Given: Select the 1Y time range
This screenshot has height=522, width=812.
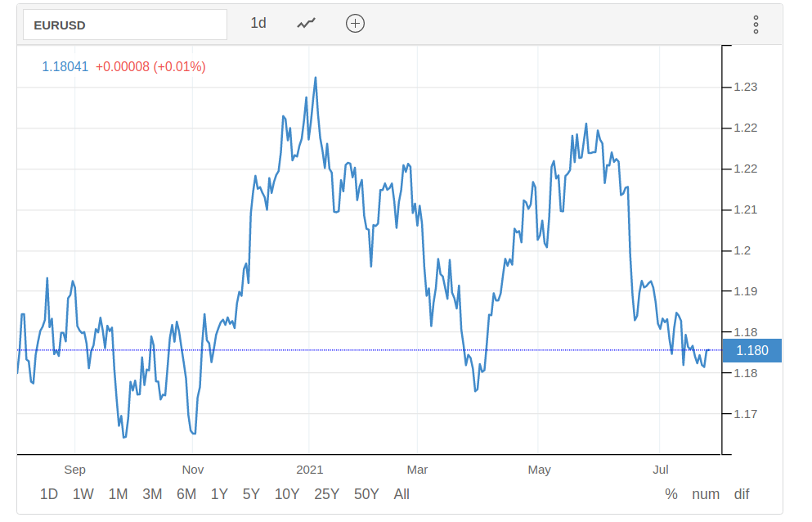Looking at the screenshot, I should point(219,494).
